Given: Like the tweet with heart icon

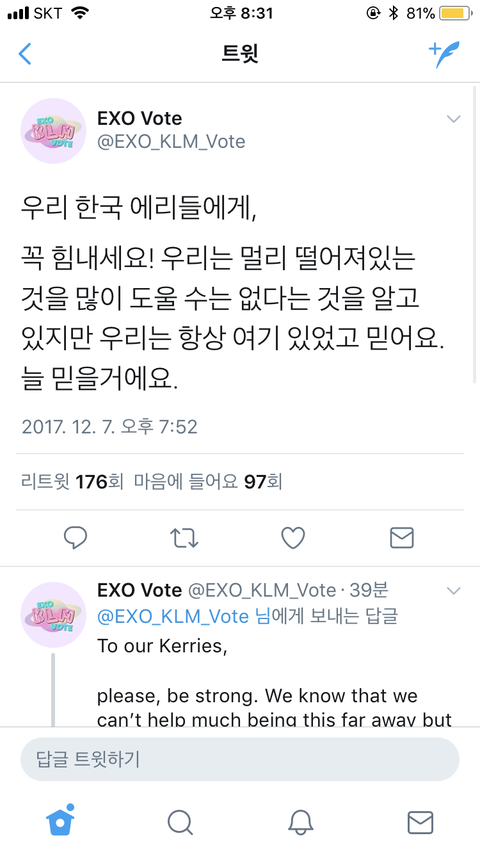Looking at the screenshot, I should pyautogui.click(x=293, y=538).
